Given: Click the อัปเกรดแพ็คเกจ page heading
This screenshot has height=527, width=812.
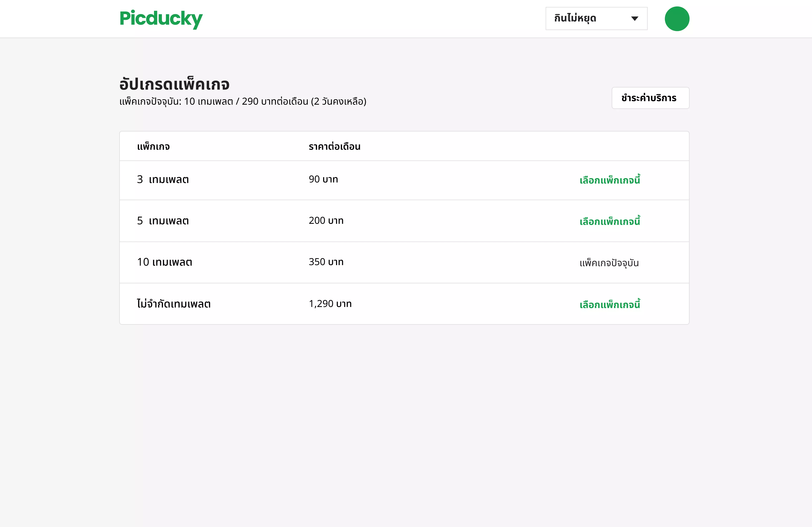Looking at the screenshot, I should 174,84.
